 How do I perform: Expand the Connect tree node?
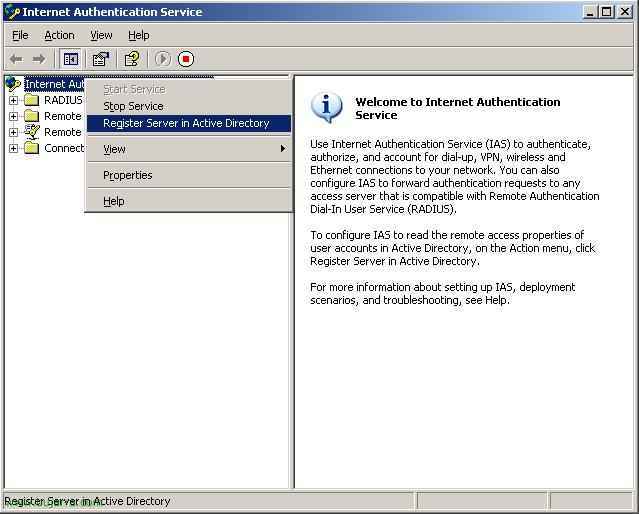click(13, 148)
